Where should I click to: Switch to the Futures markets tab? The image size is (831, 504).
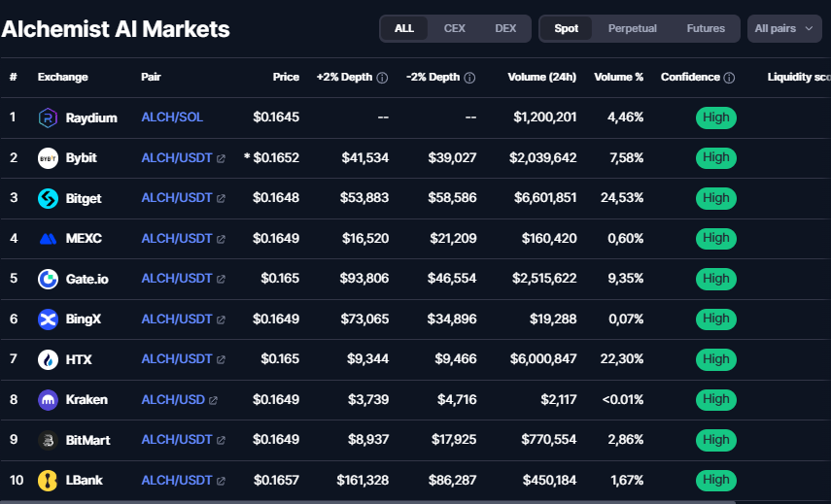click(x=706, y=28)
